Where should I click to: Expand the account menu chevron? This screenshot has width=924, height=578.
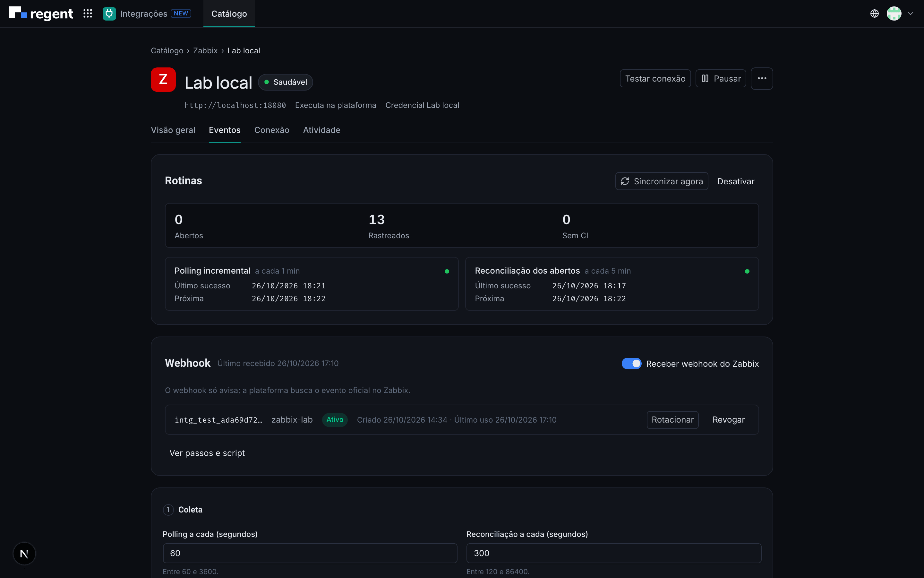point(911,13)
